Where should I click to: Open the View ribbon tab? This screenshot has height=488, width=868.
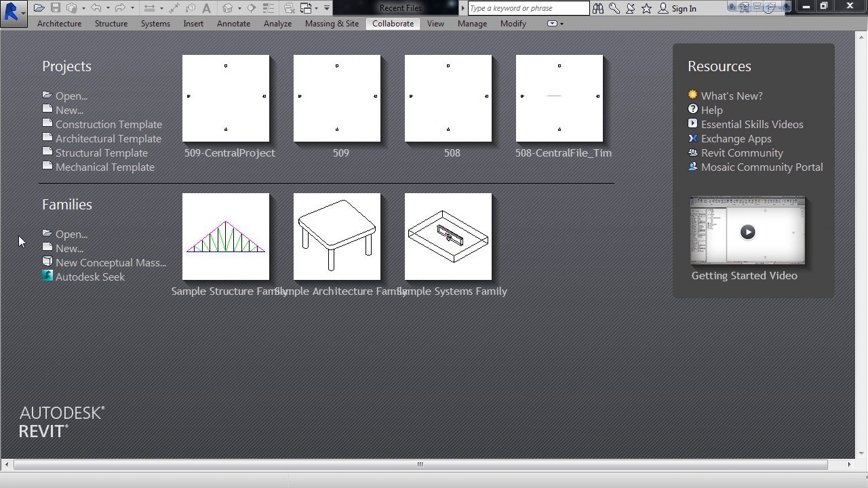pyautogui.click(x=435, y=24)
